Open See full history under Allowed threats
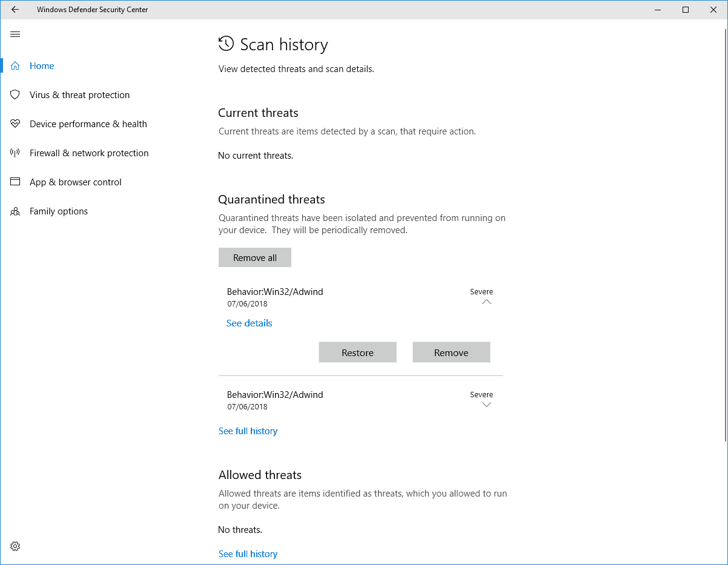This screenshot has height=565, width=728. tap(248, 554)
